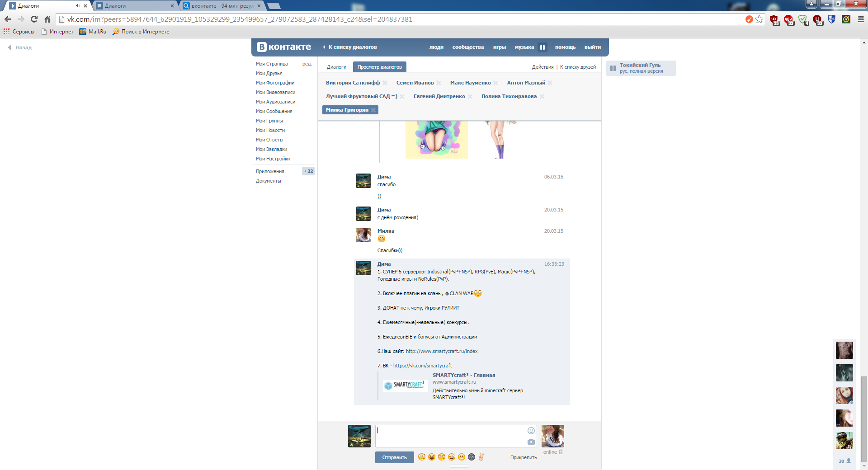This screenshot has height=470, width=868.
Task: Click in the message text field
Action: (451, 436)
